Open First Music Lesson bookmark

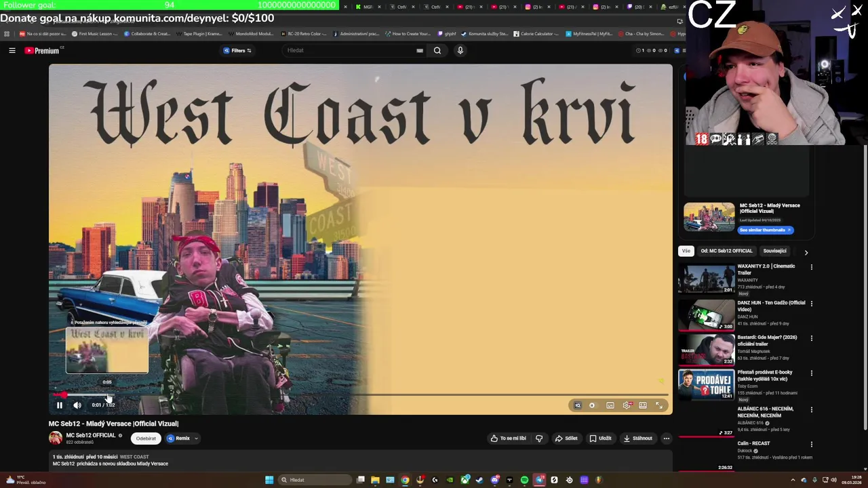[x=95, y=33]
